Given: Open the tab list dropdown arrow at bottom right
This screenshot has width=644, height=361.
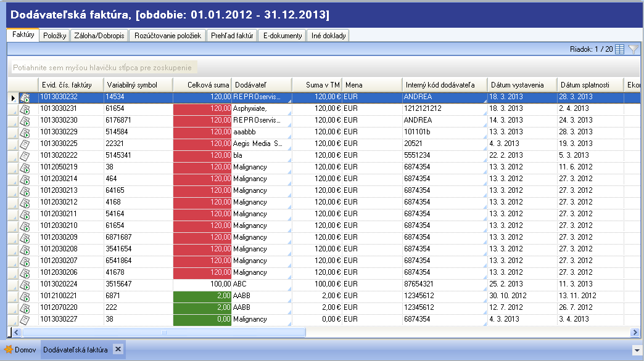Looking at the screenshot, I should pyautogui.click(x=636, y=351).
